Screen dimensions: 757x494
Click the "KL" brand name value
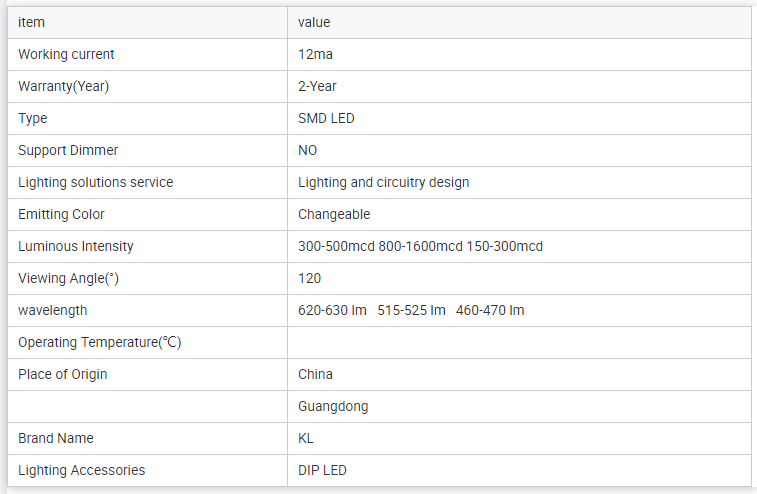pyautogui.click(x=306, y=438)
